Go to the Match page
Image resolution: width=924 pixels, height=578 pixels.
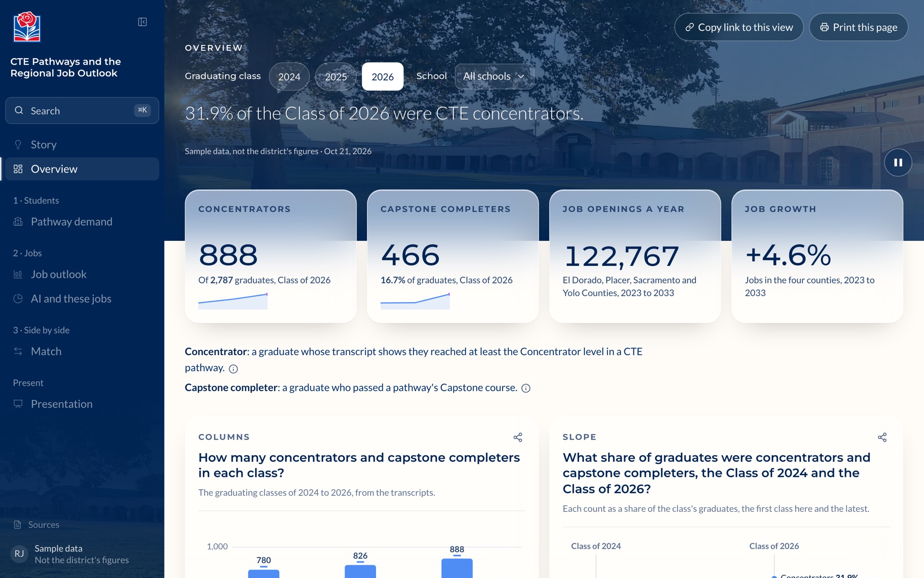(x=82, y=351)
